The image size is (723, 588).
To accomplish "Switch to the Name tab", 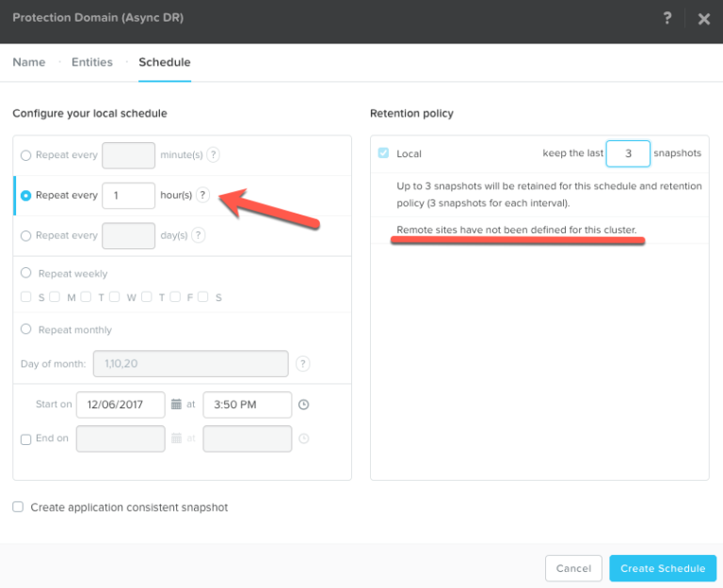I will 29,62.
